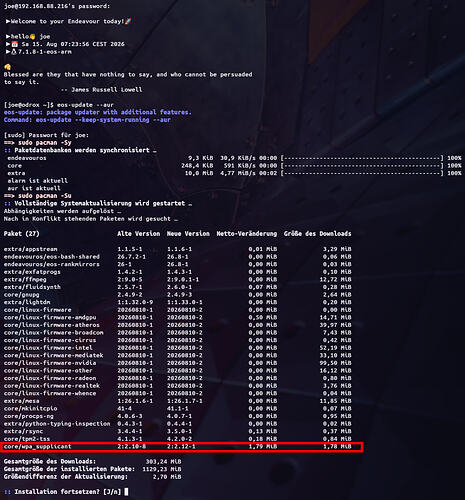Click the installed size 1129,23 MiB value
Viewport: 465px width, 500px height.
(162, 469)
